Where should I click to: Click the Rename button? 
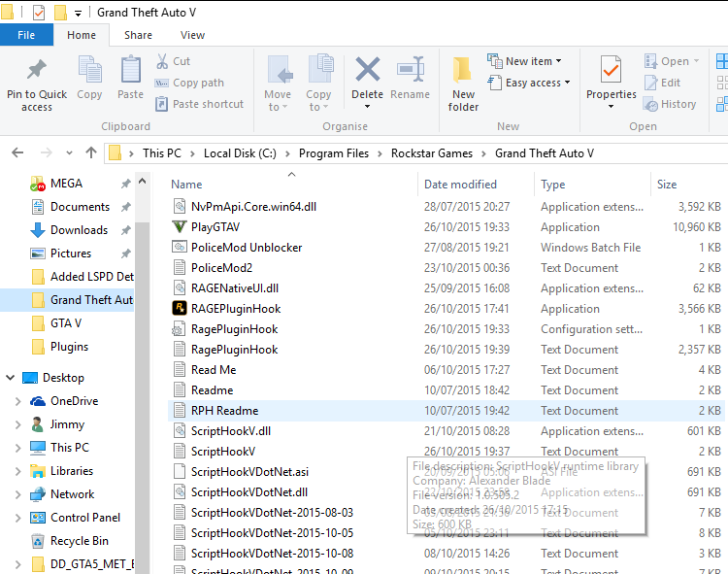(410, 78)
